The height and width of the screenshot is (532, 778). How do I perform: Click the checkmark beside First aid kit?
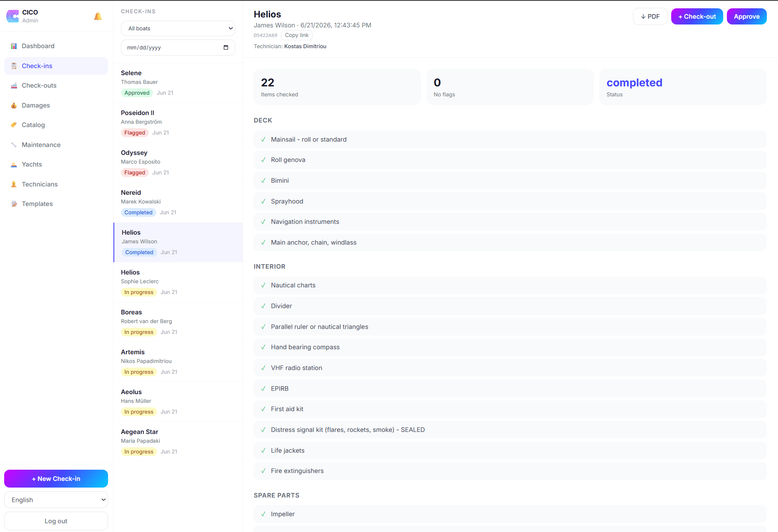click(x=263, y=409)
